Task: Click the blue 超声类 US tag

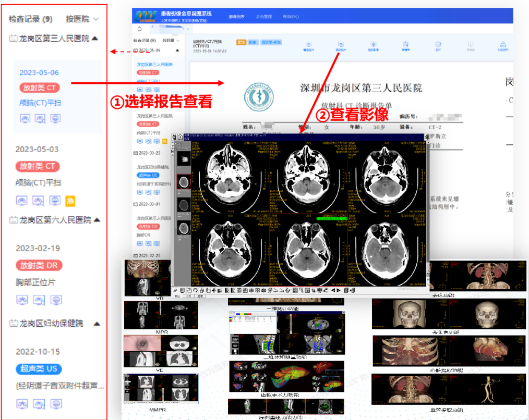Action: tap(39, 369)
